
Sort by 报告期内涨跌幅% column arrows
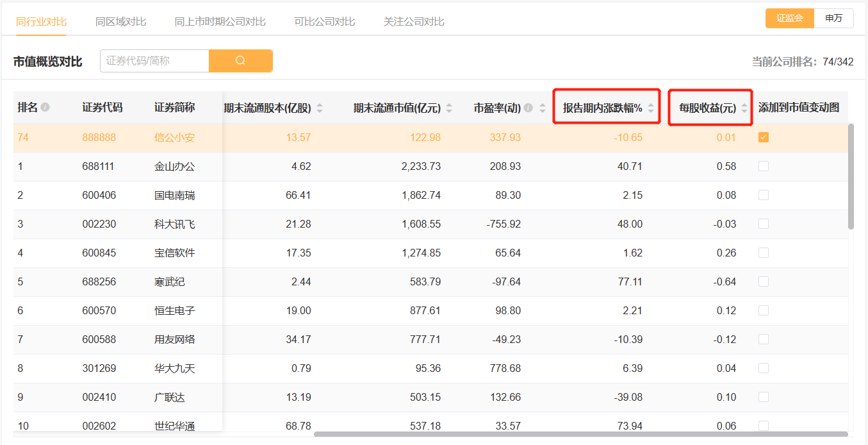(651, 108)
